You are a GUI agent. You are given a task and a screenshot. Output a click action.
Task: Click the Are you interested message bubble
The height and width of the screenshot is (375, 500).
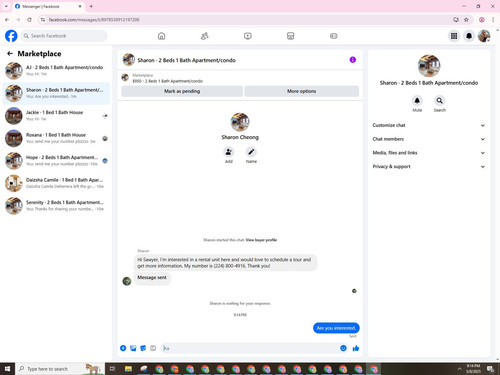(x=336, y=328)
